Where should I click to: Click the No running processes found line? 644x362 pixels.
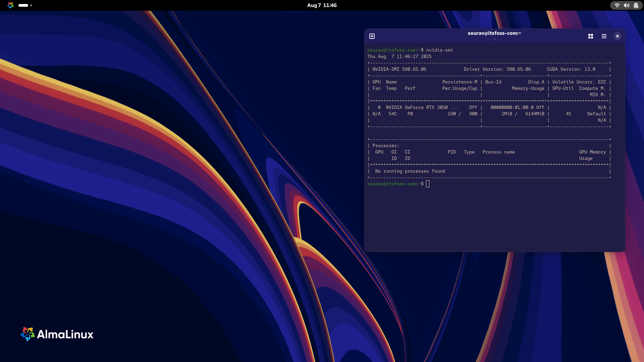tap(410, 171)
